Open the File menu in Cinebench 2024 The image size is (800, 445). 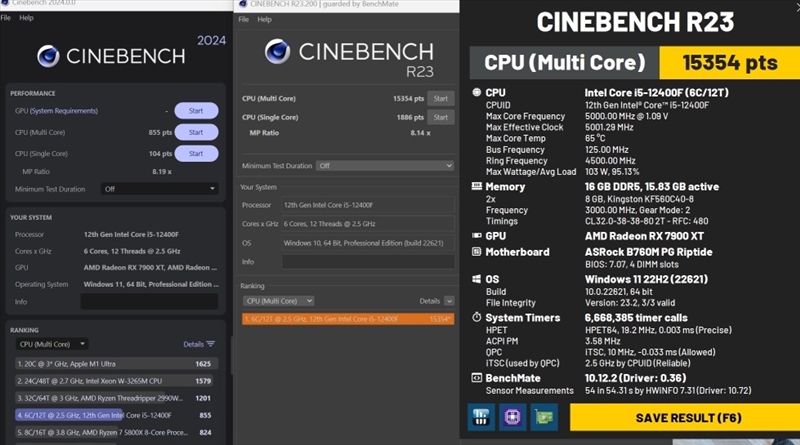tap(6, 18)
